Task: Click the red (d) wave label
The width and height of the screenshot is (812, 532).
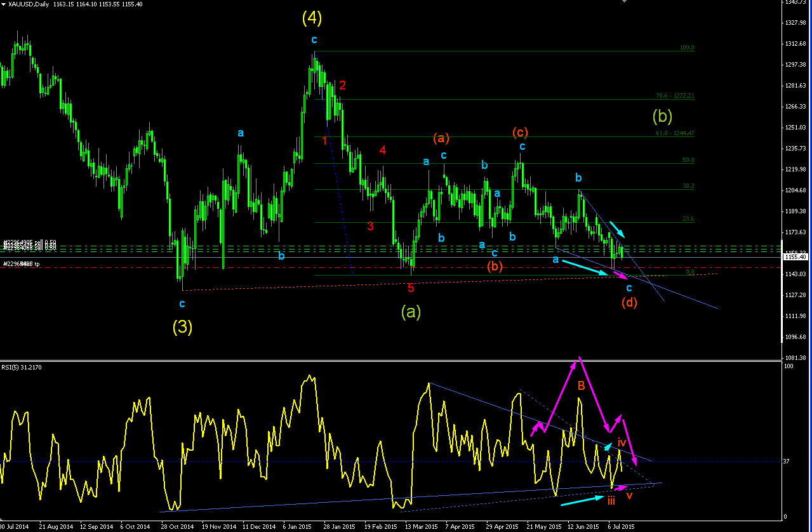Action: pos(629,302)
